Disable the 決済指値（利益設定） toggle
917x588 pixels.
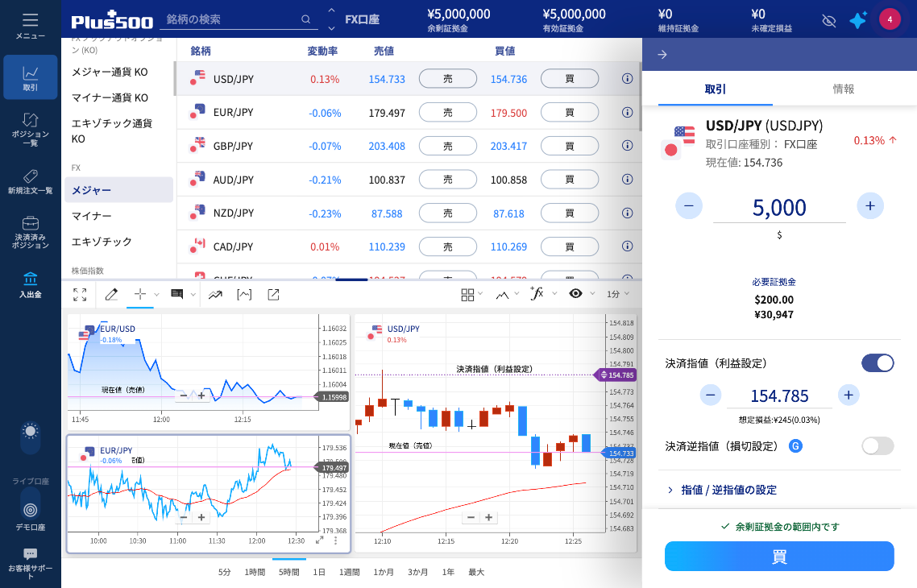click(x=878, y=363)
